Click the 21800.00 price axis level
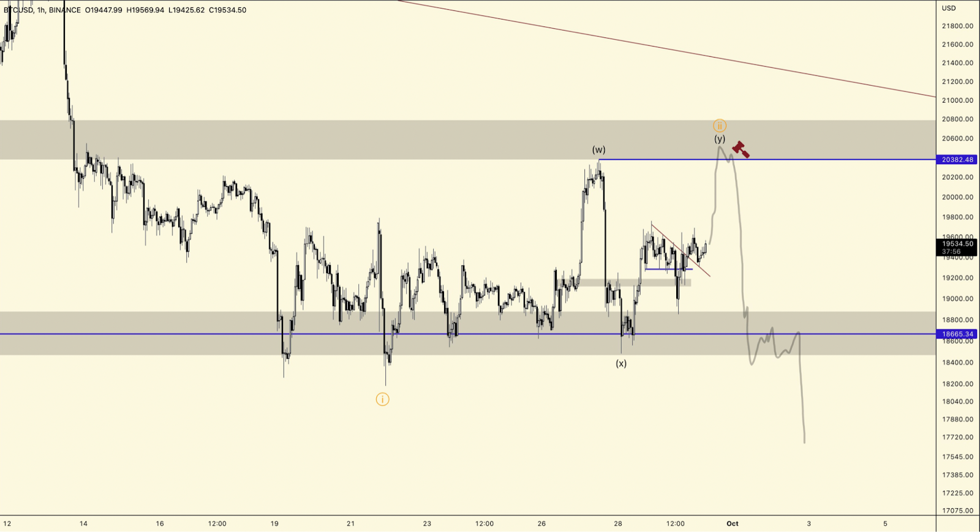Image resolution: width=980 pixels, height=532 pixels. click(957, 26)
